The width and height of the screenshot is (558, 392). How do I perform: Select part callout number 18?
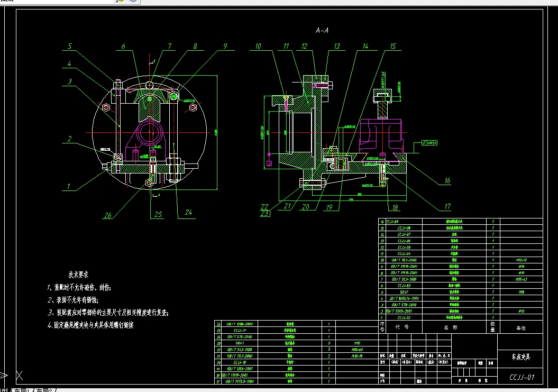tap(395, 207)
